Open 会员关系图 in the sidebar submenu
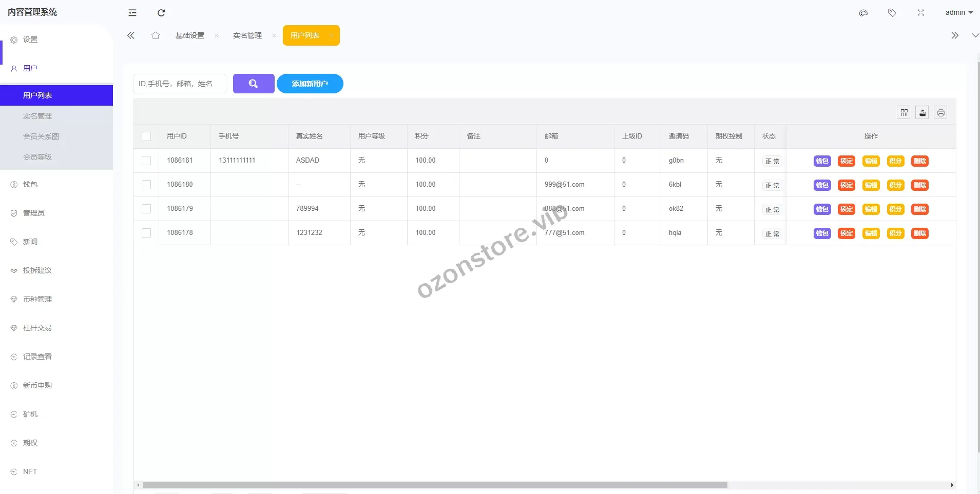This screenshot has width=980, height=494. click(x=41, y=136)
